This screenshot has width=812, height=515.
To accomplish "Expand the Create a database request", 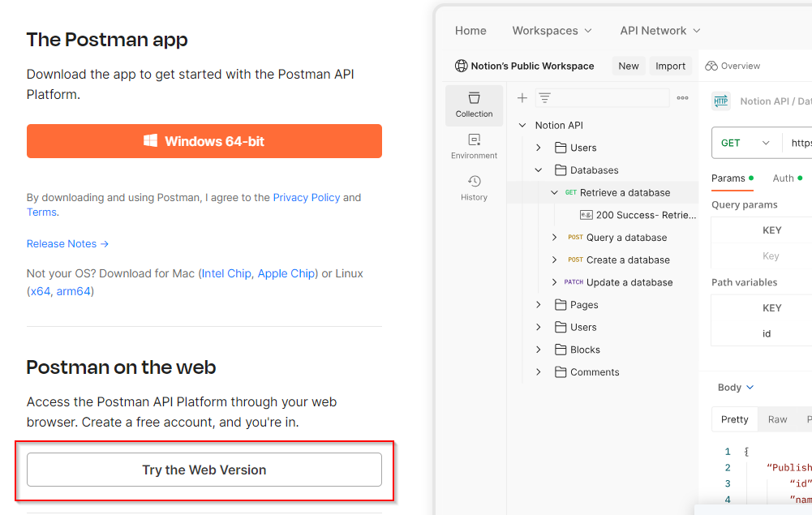I will (554, 260).
